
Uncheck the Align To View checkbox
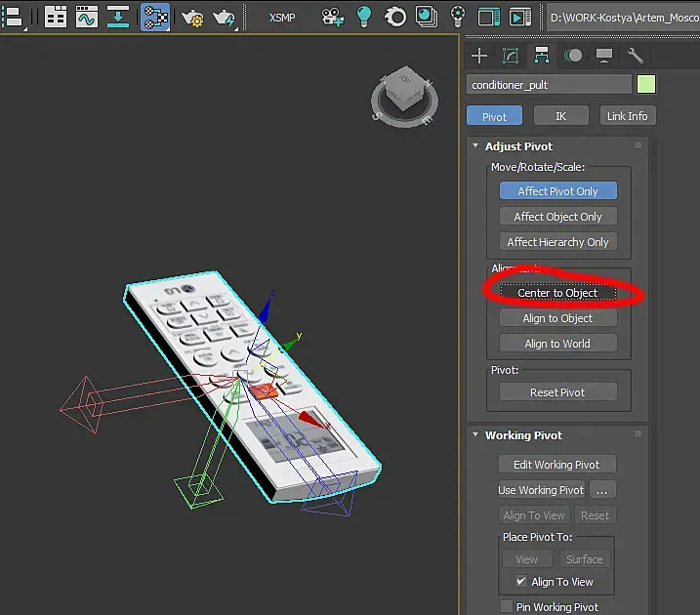coord(521,581)
